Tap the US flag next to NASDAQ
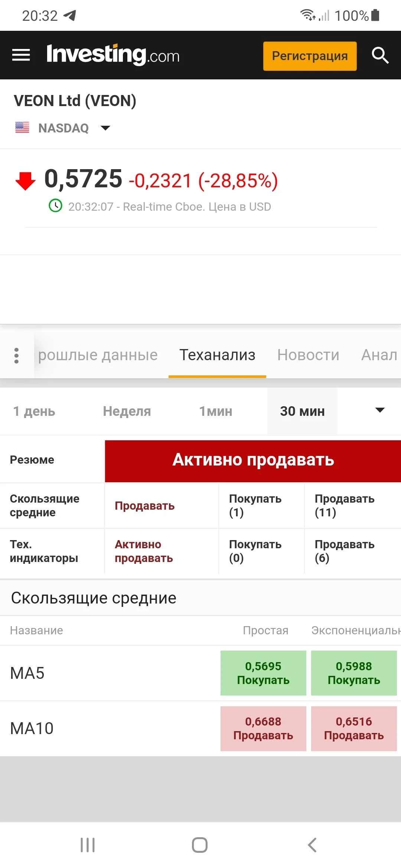401x868 pixels. click(x=22, y=128)
